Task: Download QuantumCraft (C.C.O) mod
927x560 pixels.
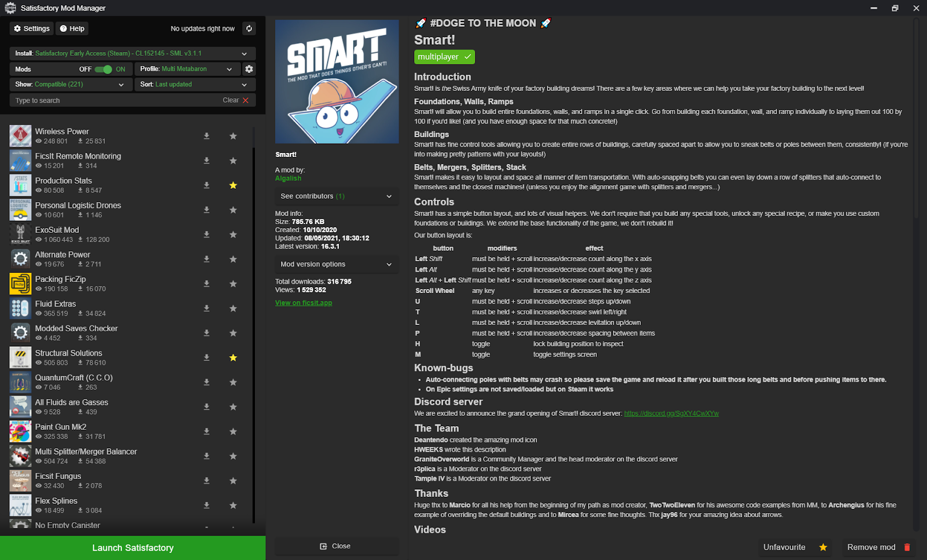Action: point(206,382)
